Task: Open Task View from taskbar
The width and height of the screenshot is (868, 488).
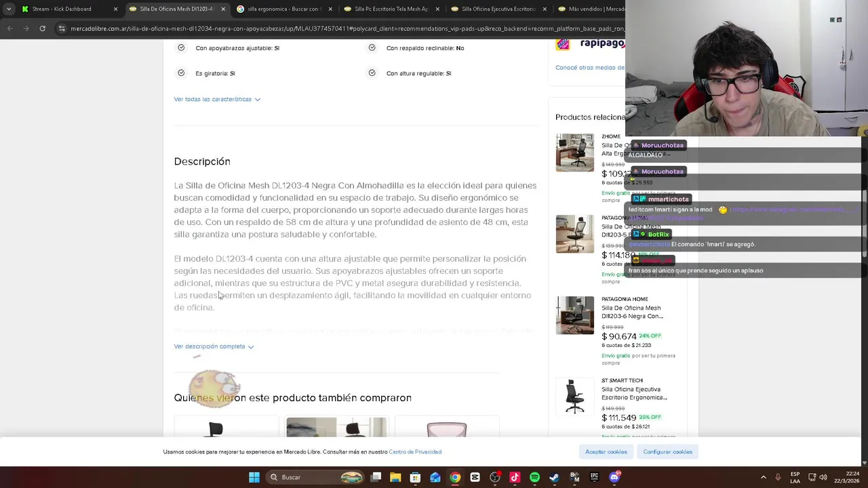Action: 376,477
